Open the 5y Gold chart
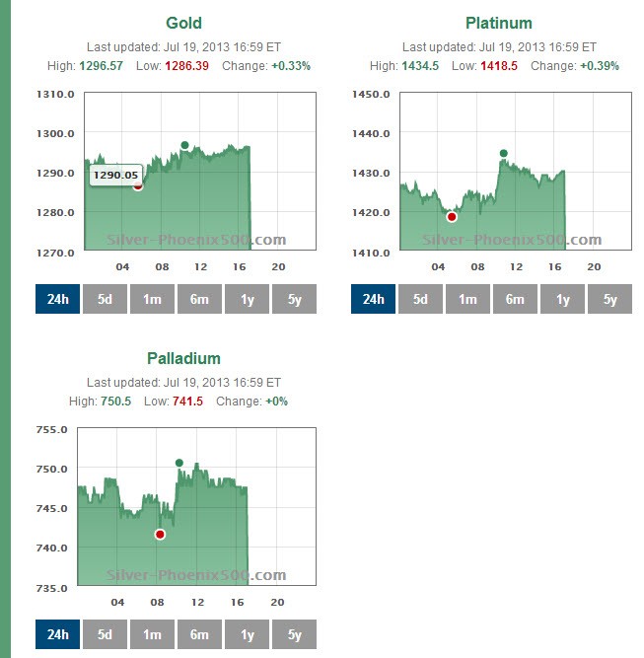The image size is (644, 658). (x=294, y=299)
